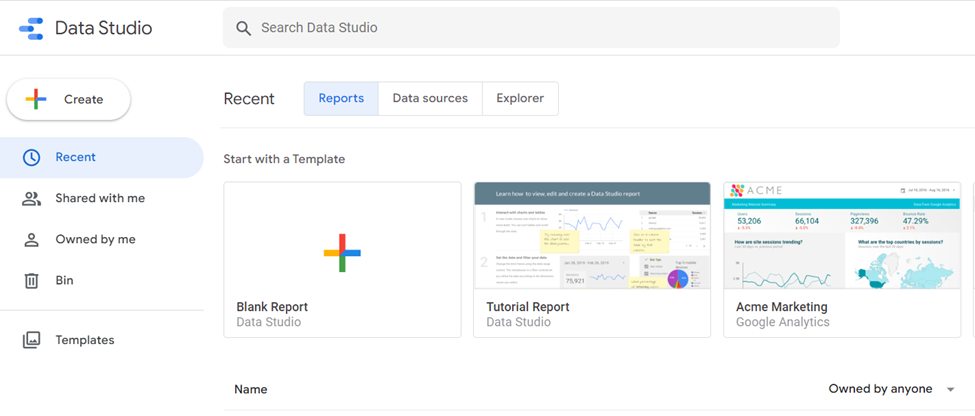975x416 pixels.
Task: Open Templates in the sidebar
Action: pos(101,340)
